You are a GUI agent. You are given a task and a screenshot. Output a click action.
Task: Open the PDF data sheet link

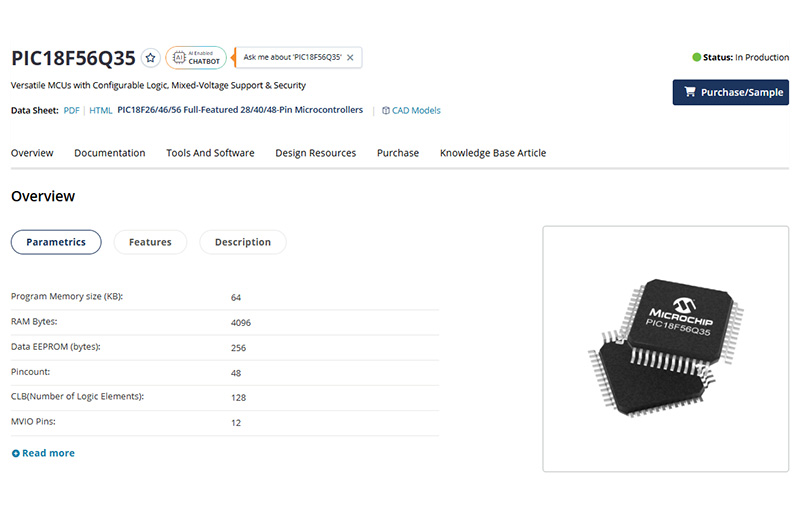[x=71, y=110]
